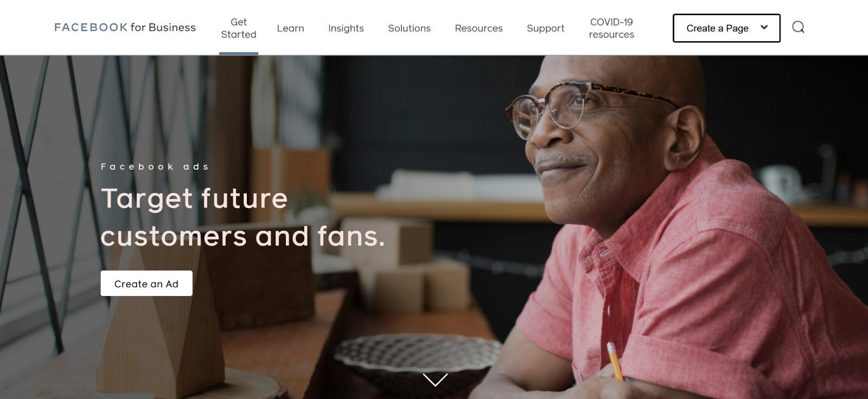This screenshot has width=868, height=399.
Task: Click the Create an Ad button
Action: pos(146,284)
